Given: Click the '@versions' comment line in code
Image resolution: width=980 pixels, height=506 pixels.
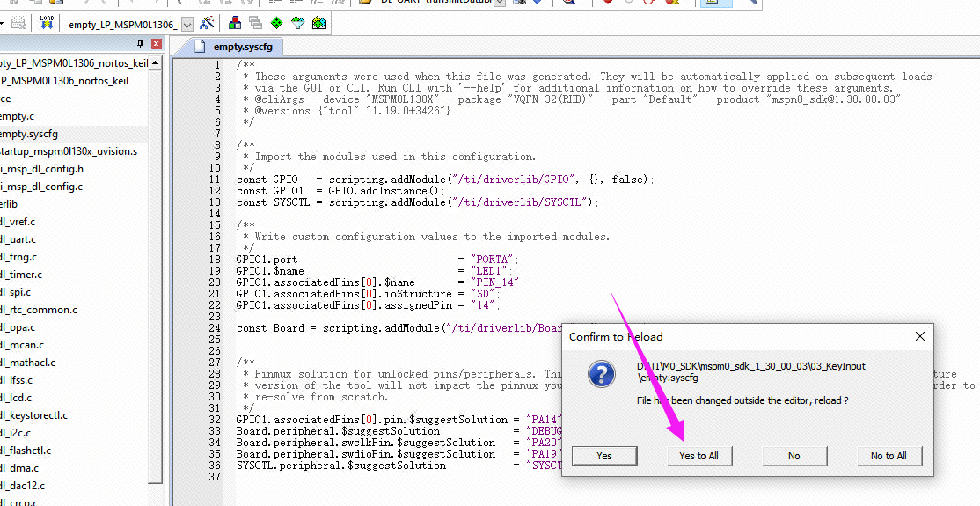Looking at the screenshot, I should (347, 111).
